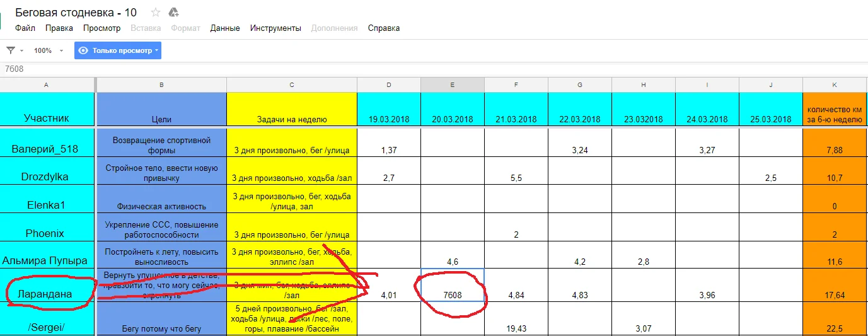This screenshot has height=336, width=868.
Task: Select participant cell /Sergei/
Action: tap(47, 319)
